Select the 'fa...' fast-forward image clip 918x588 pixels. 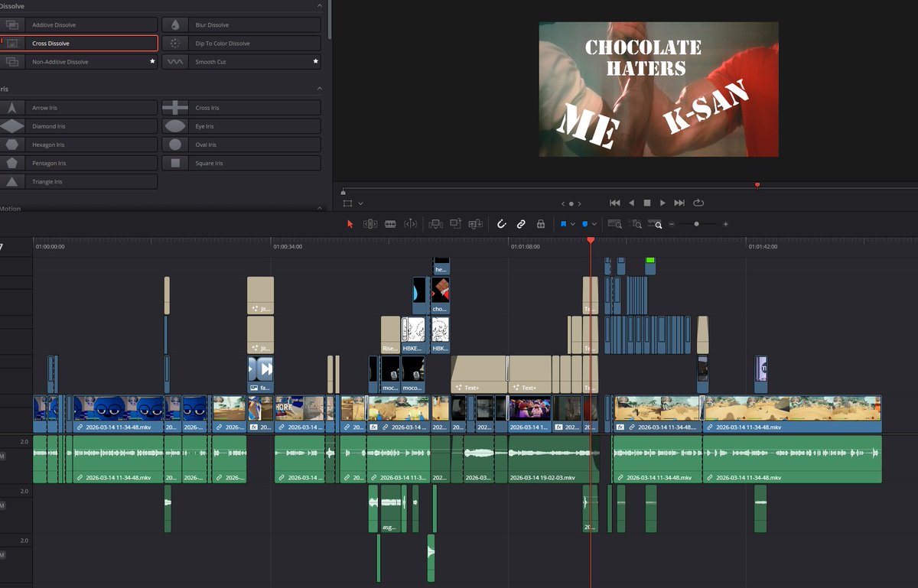point(260,375)
